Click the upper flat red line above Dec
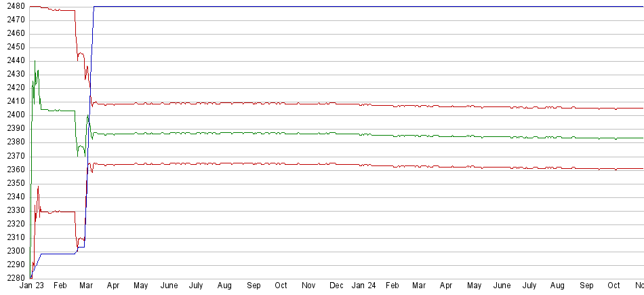644x295 pixels. pyautogui.click(x=336, y=103)
